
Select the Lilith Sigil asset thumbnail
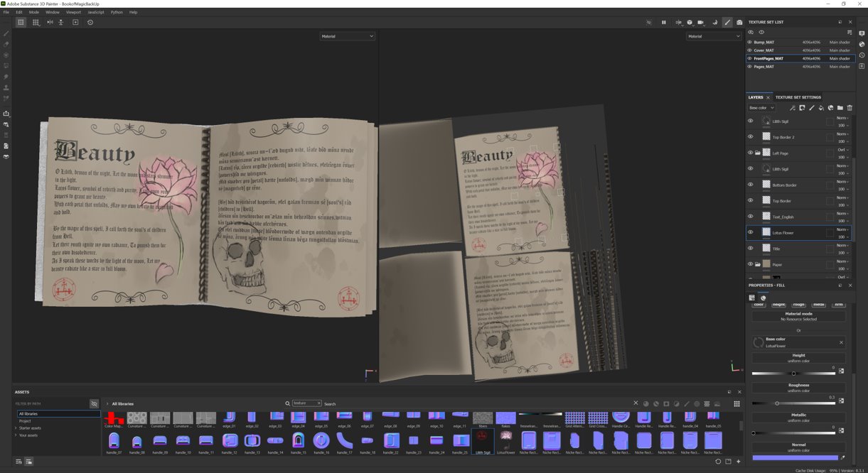click(483, 441)
